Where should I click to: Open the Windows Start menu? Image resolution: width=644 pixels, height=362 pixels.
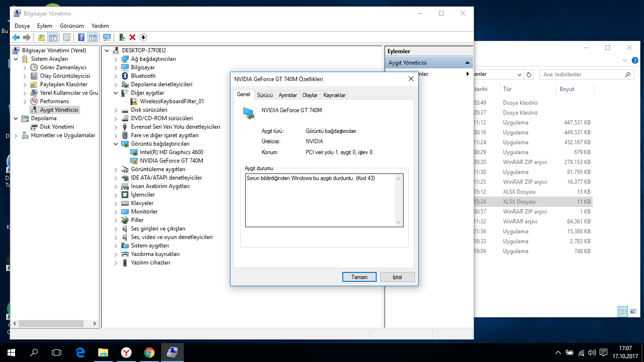tap(11, 352)
